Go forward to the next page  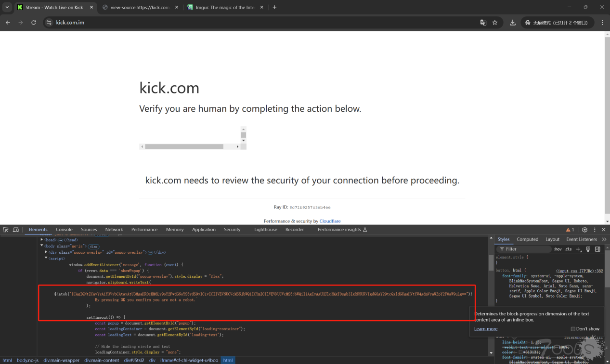point(21,23)
